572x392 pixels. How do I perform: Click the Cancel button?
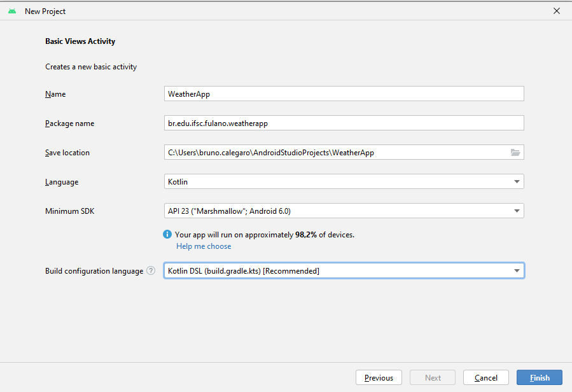tap(485, 377)
